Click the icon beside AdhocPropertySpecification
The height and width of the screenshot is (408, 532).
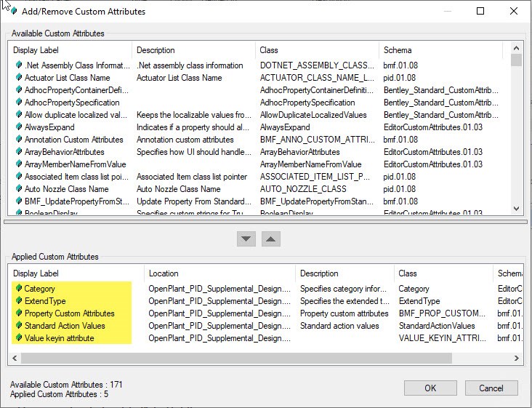[19, 102]
